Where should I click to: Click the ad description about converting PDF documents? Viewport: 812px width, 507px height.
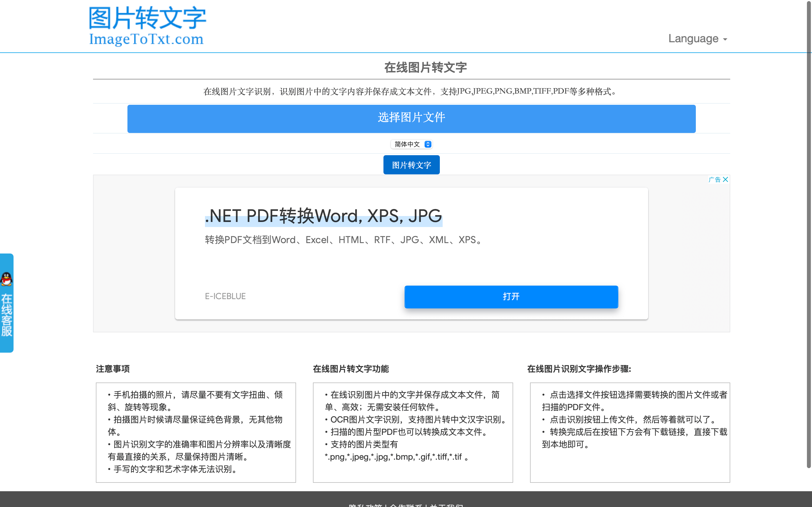(344, 240)
